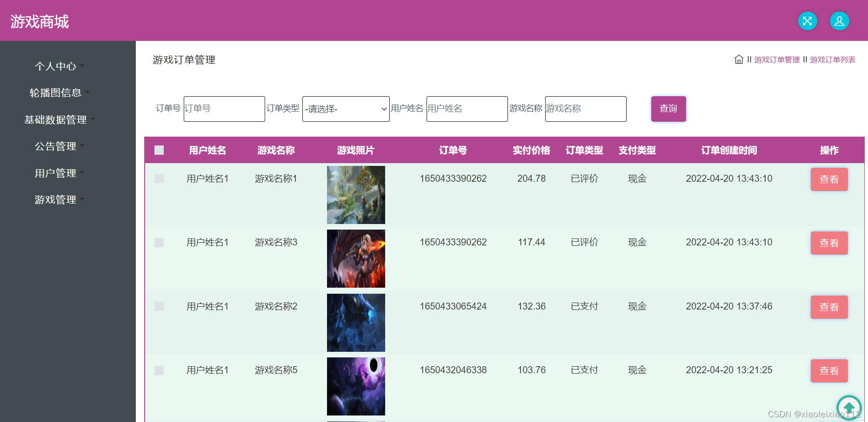
Task: Check the row for 游戏名称1
Action: (159, 178)
